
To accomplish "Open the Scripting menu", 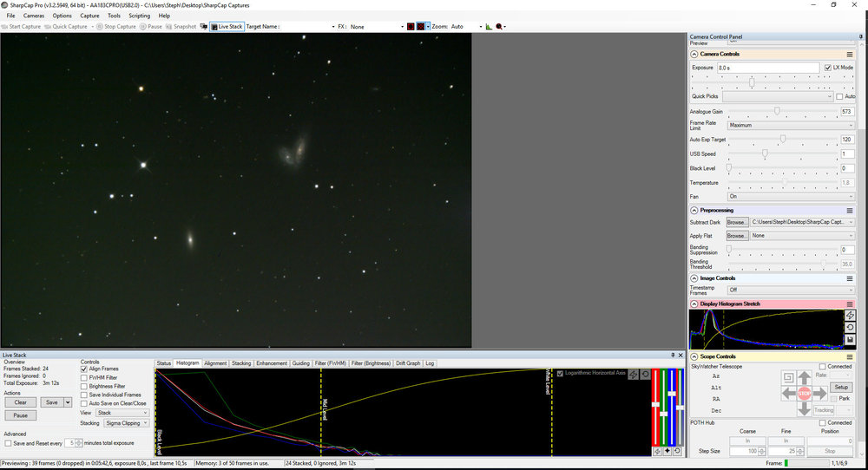I will point(140,16).
